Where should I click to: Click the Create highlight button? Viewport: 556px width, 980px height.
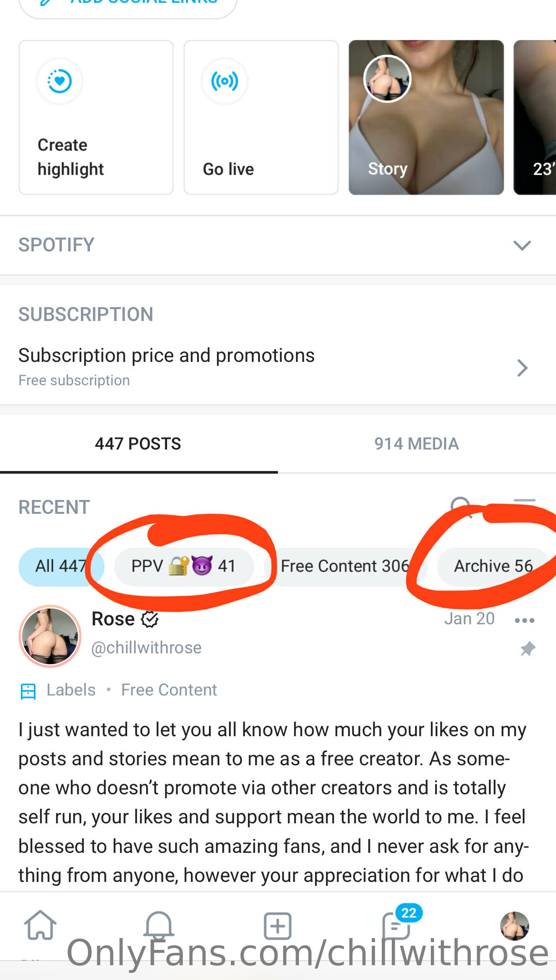pyautogui.click(x=96, y=118)
